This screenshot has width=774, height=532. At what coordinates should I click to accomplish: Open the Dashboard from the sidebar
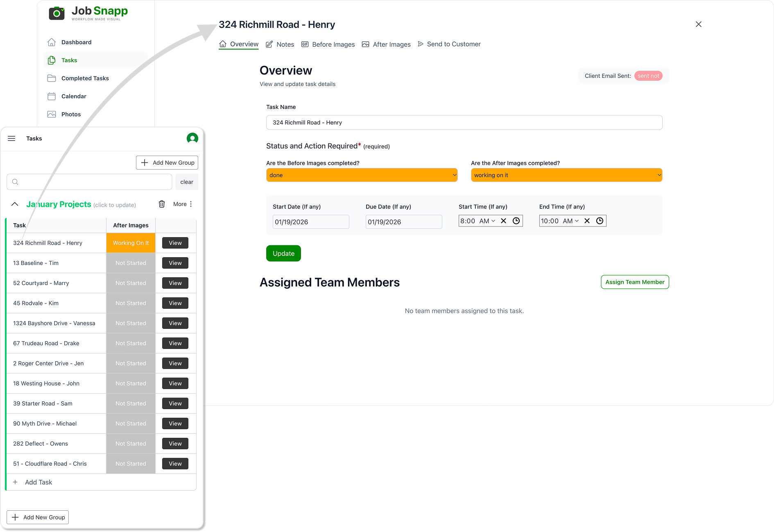[76, 42]
